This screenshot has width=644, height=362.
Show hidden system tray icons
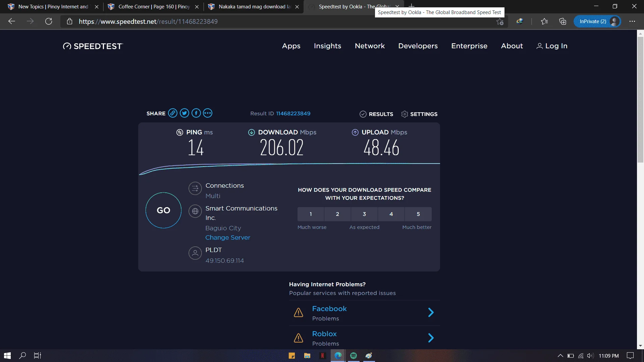point(560,356)
